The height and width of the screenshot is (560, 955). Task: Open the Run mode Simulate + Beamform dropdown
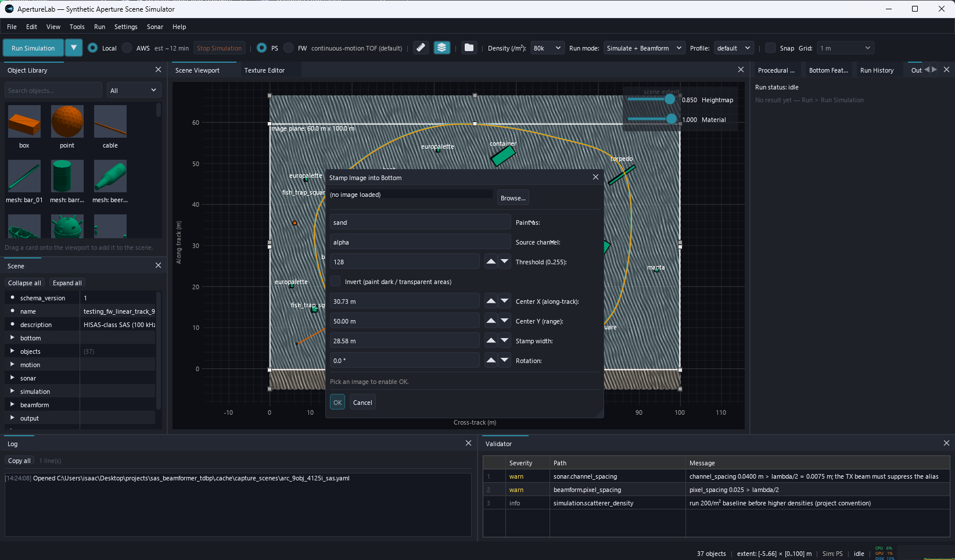coord(644,48)
